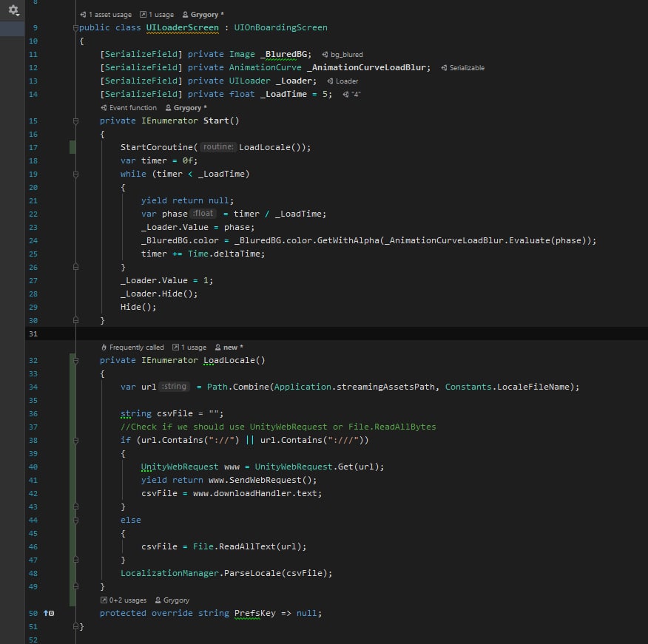This screenshot has width=648, height=644.
Task: Click line number 17 in the gutter
Action: click(33, 147)
